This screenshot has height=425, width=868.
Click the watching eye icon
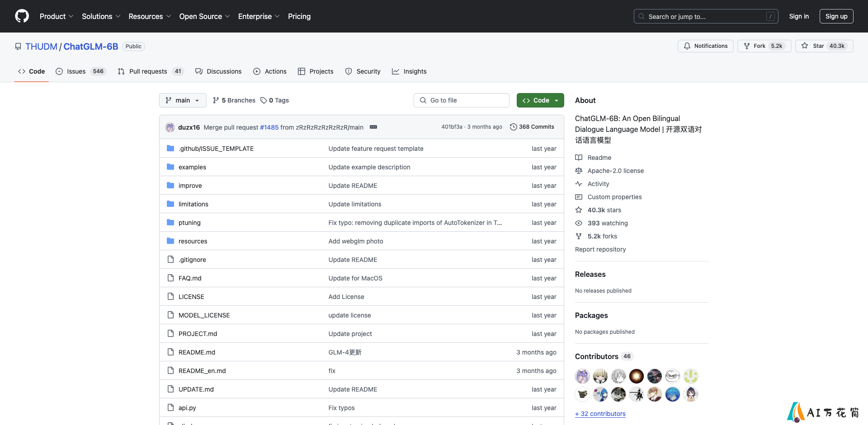point(579,223)
